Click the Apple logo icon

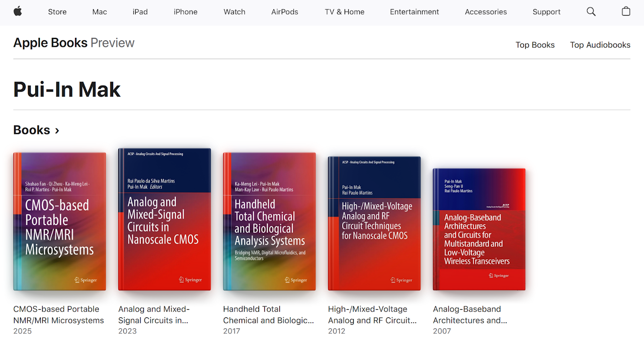[x=18, y=12]
